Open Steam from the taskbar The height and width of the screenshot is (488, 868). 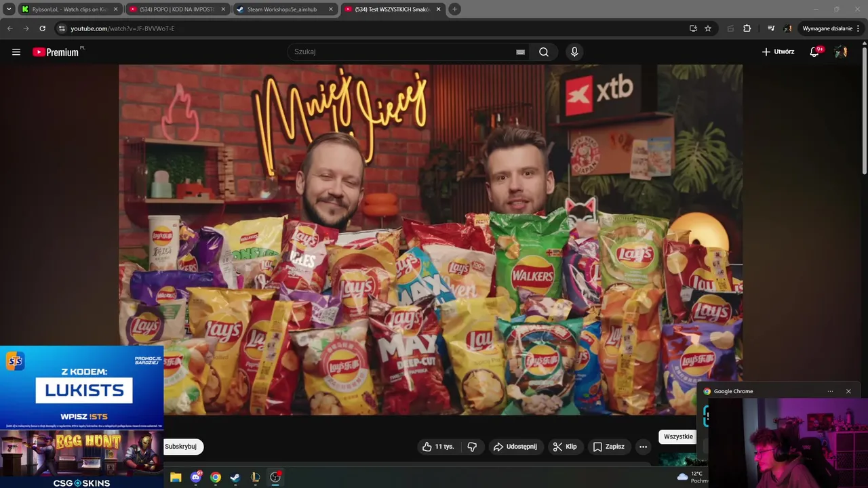tap(235, 477)
